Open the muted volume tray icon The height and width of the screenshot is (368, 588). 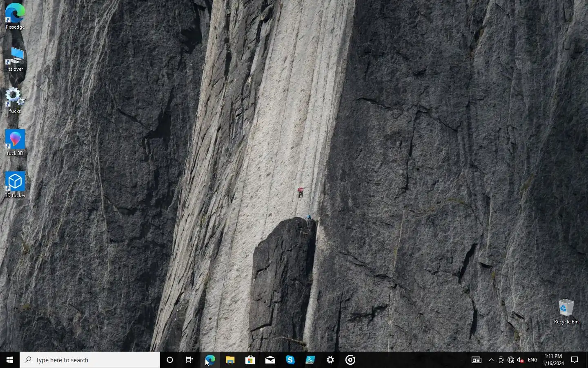[521, 360]
